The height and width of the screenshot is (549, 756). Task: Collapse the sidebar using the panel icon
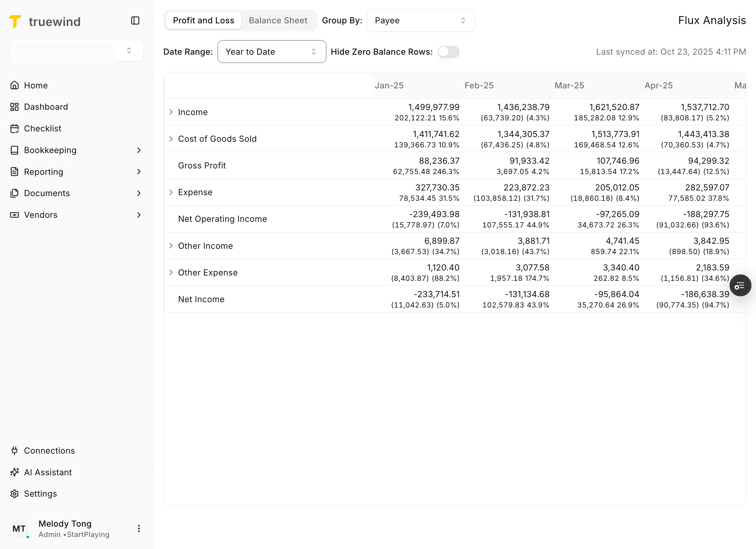click(x=135, y=21)
